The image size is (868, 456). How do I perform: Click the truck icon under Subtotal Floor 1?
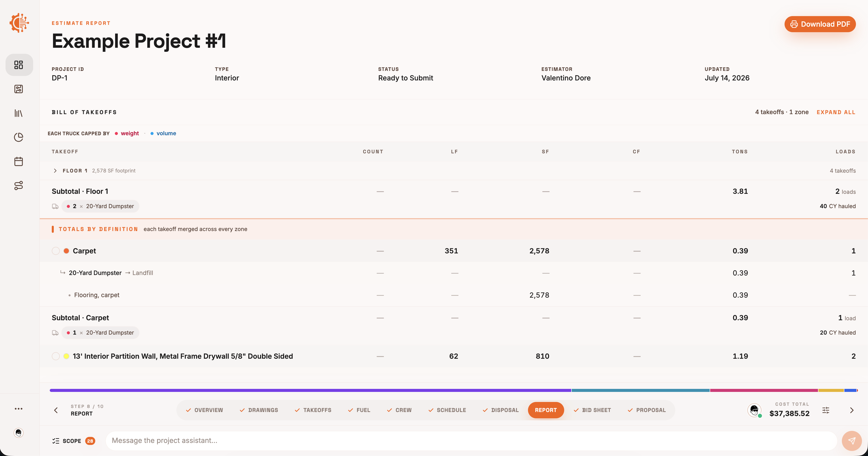[x=55, y=206]
